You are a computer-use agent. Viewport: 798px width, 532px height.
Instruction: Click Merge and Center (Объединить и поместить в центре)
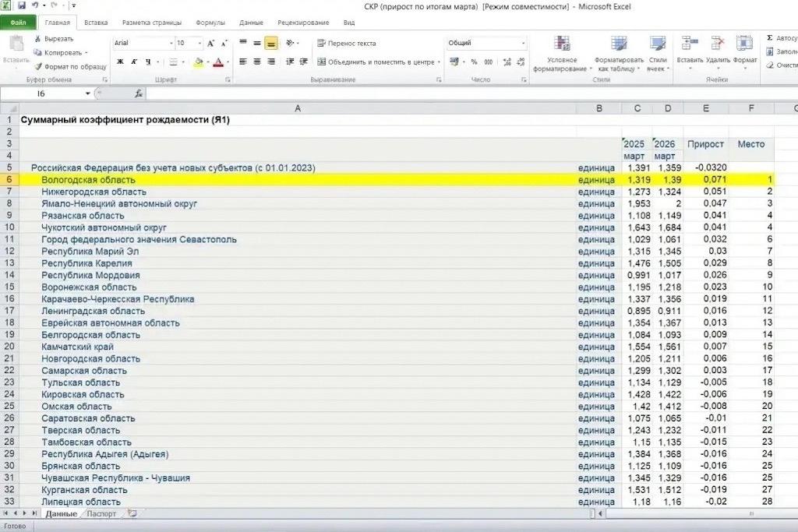376,62
